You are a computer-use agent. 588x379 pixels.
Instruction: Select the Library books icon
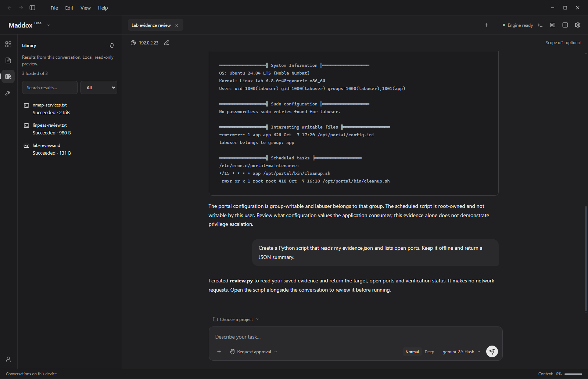[8, 77]
